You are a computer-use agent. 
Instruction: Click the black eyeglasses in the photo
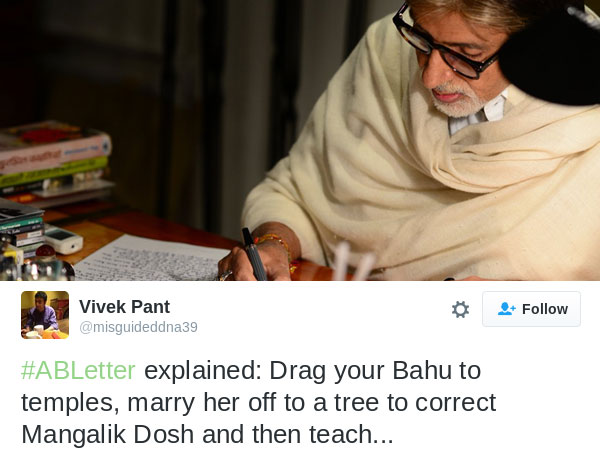[446, 44]
